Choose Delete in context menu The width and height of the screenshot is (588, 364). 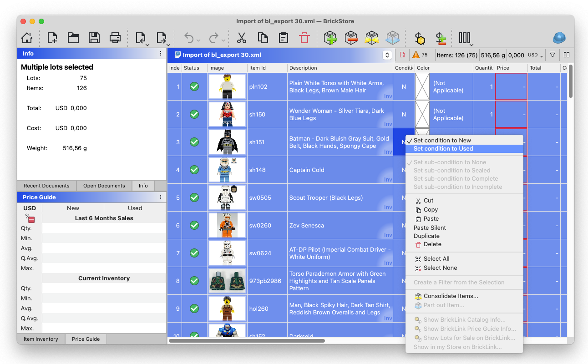pos(464,244)
